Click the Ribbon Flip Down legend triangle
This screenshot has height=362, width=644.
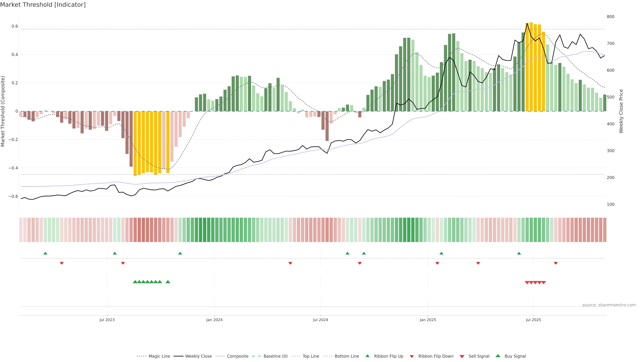(412, 356)
